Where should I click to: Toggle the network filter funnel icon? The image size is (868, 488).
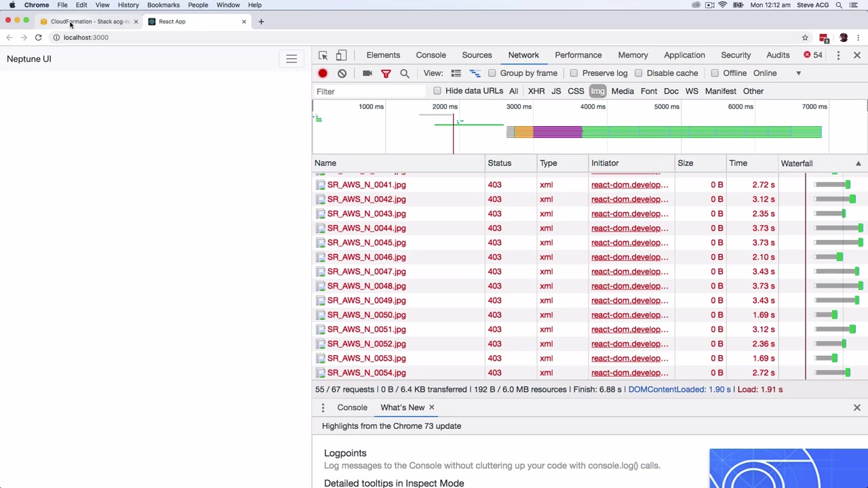pos(386,73)
